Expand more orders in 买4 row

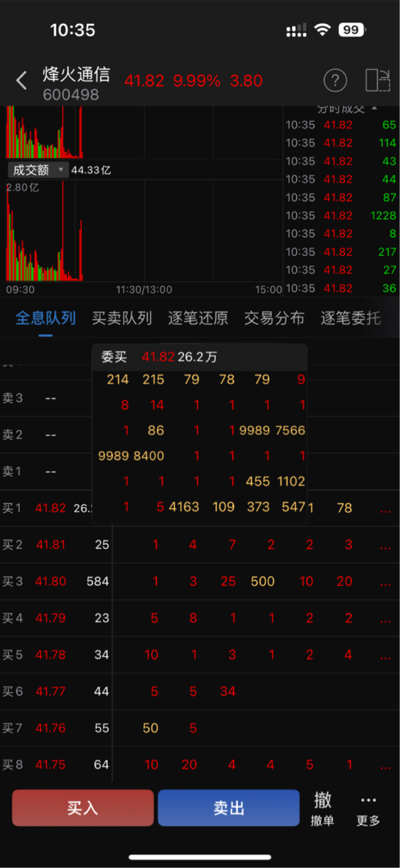385,620
